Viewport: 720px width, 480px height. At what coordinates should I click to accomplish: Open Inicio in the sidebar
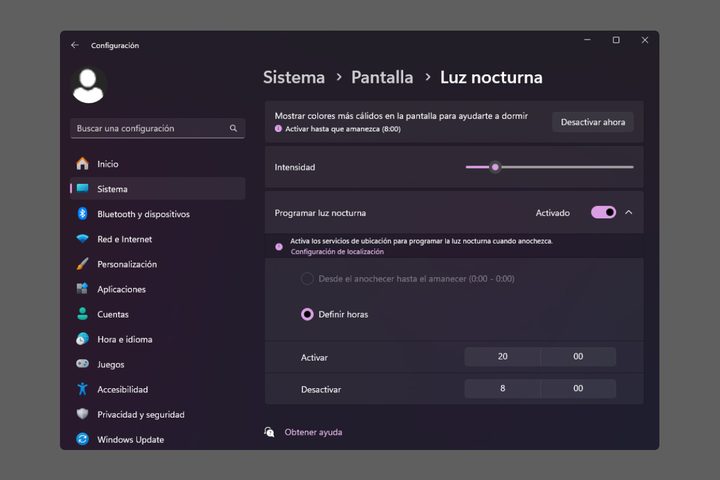click(x=158, y=164)
